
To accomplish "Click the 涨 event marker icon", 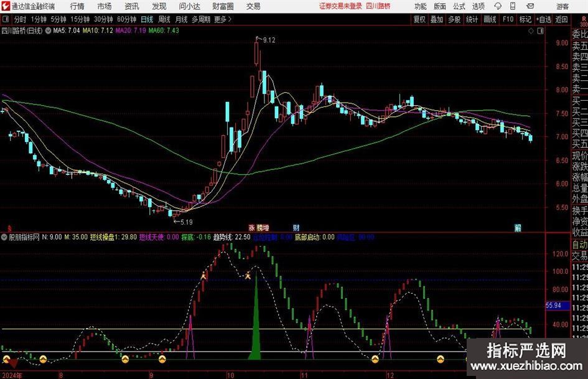I will tap(251, 228).
